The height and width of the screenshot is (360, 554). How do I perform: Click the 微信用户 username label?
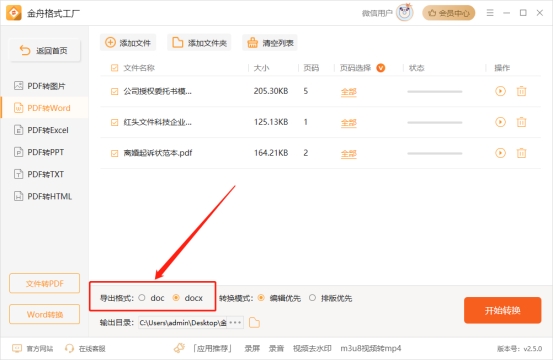[x=377, y=13]
